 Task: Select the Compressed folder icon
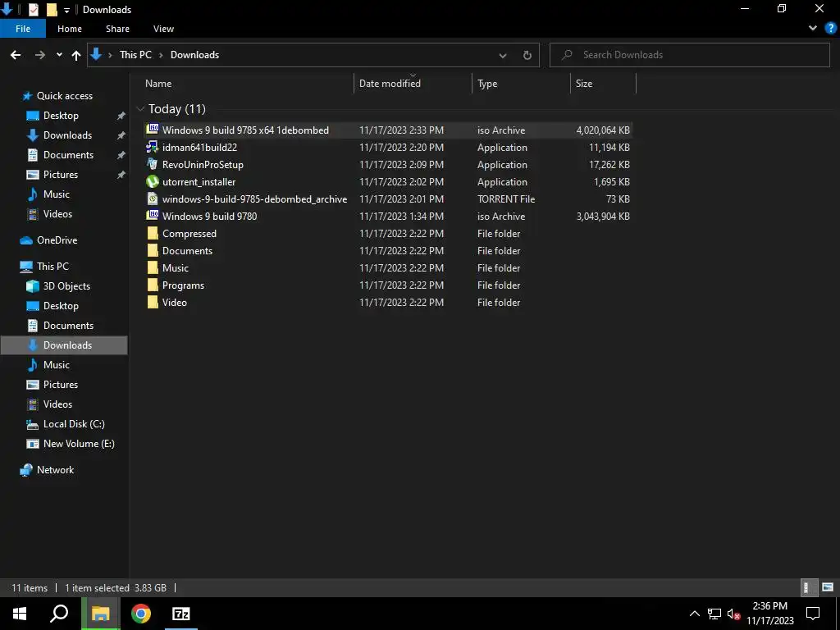pyautogui.click(x=153, y=233)
